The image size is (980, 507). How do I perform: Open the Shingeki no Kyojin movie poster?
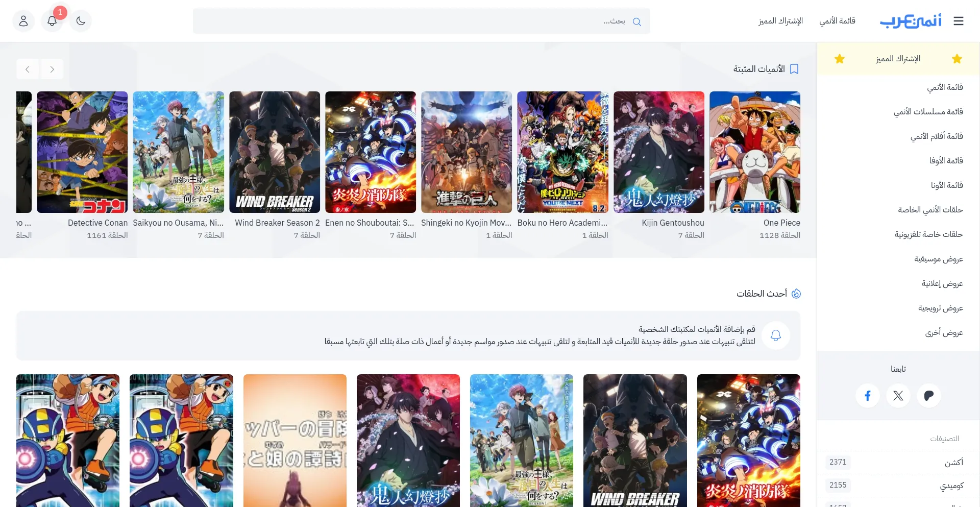pyautogui.click(x=467, y=152)
